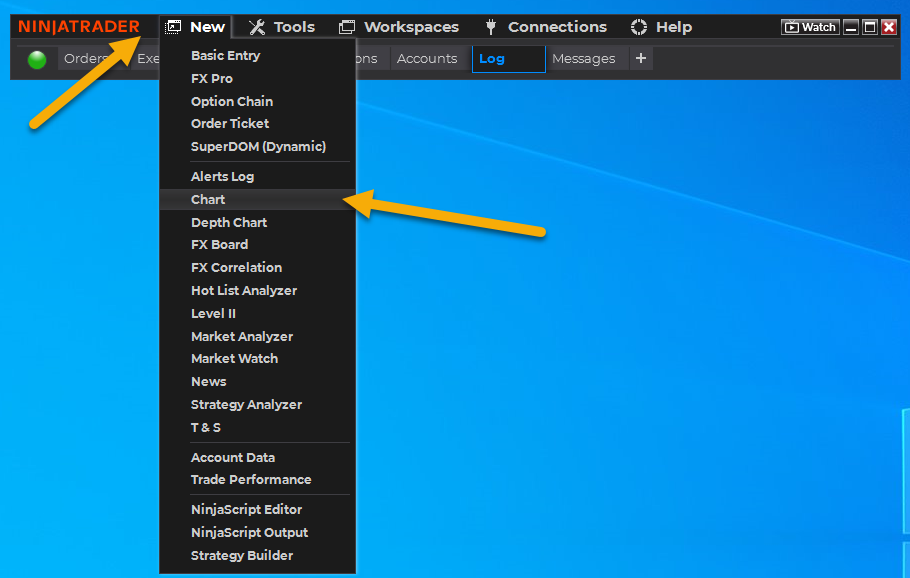Open the Connections menu
The height and width of the screenshot is (578, 910).
pos(545,27)
